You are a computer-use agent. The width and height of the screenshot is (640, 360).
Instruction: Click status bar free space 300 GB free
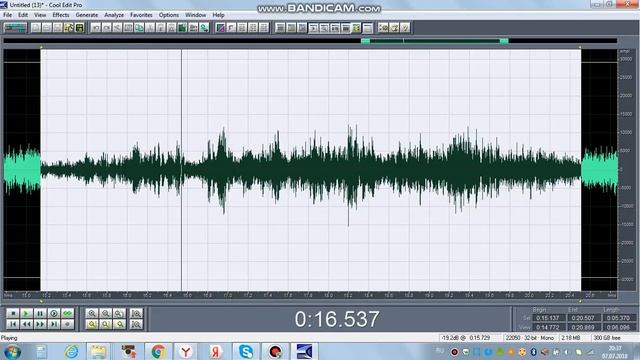(x=607, y=338)
